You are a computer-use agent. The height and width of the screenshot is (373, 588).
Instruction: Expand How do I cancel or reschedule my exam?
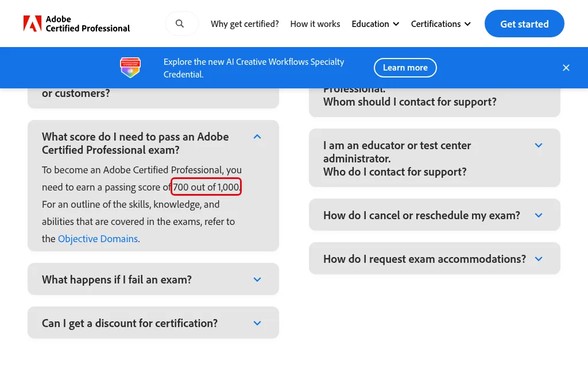(434, 215)
